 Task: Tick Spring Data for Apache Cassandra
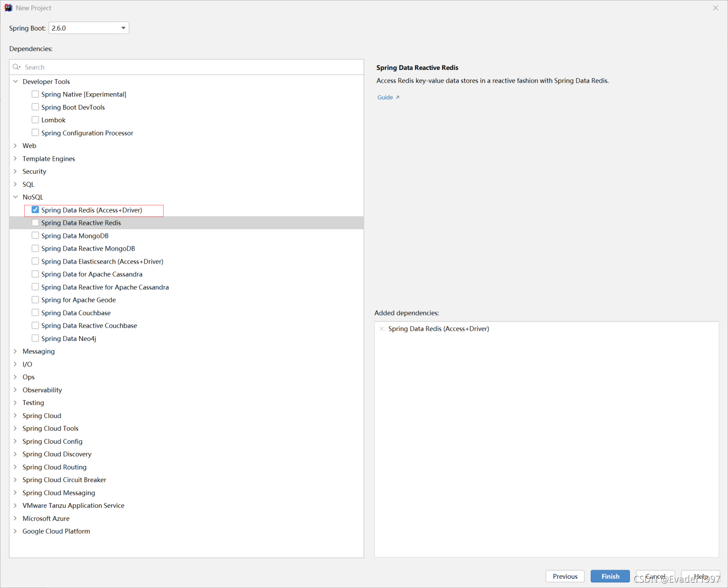(35, 274)
